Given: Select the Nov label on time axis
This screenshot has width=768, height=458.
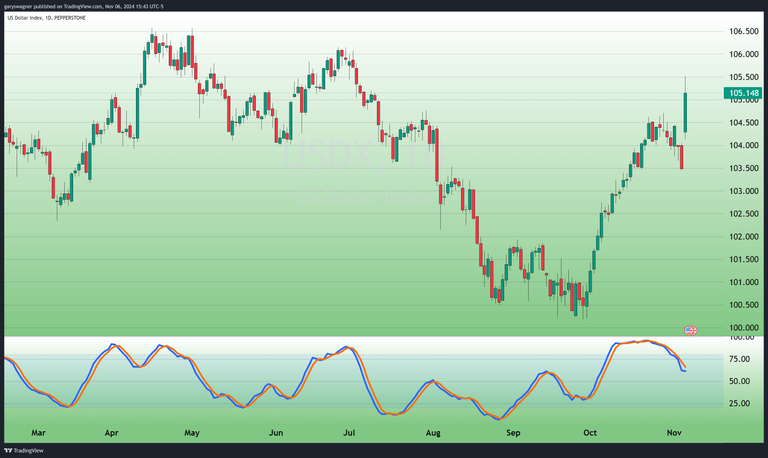Looking at the screenshot, I should [x=675, y=433].
